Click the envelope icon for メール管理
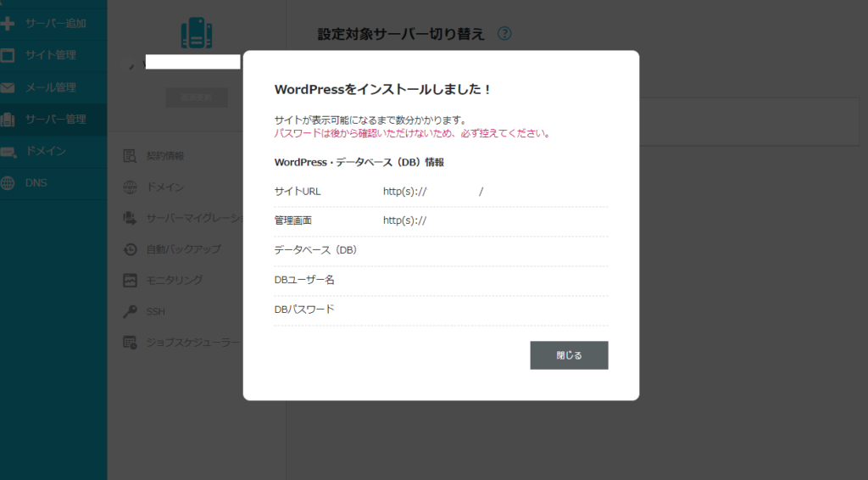 (8, 87)
